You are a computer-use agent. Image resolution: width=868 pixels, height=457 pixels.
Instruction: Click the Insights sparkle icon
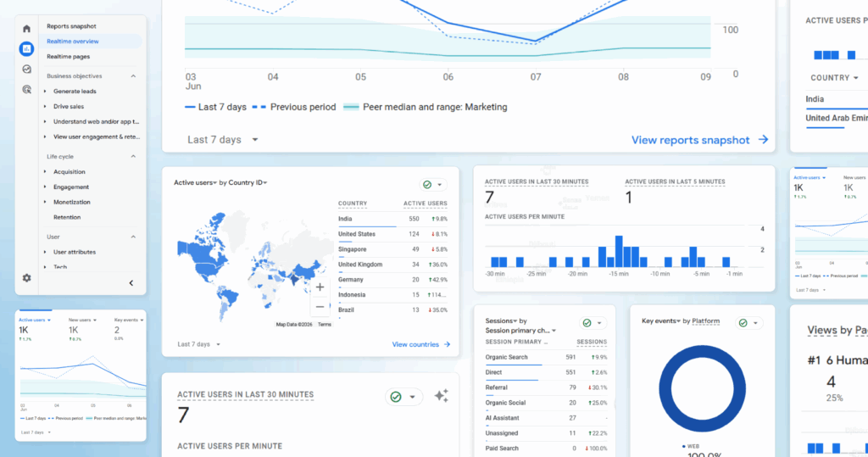441,395
